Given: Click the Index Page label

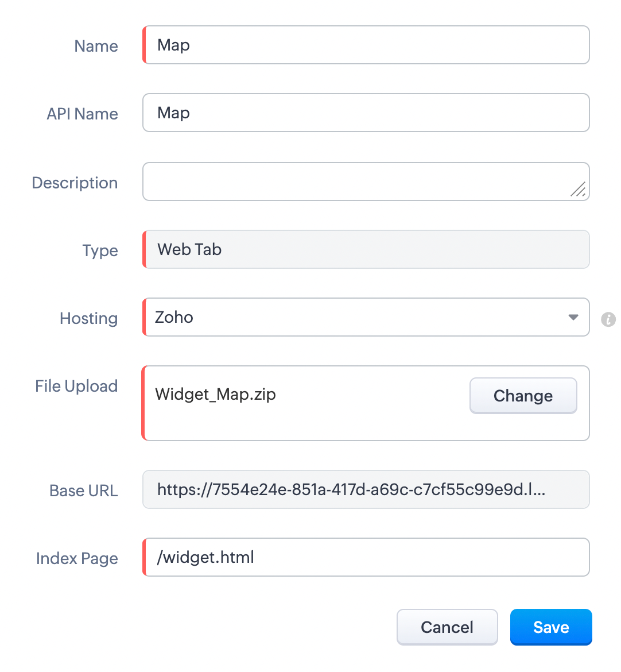Looking at the screenshot, I should point(77,558).
